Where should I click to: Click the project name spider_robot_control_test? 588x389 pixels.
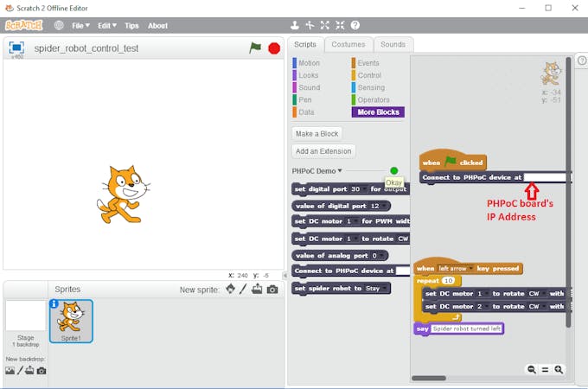(x=86, y=48)
